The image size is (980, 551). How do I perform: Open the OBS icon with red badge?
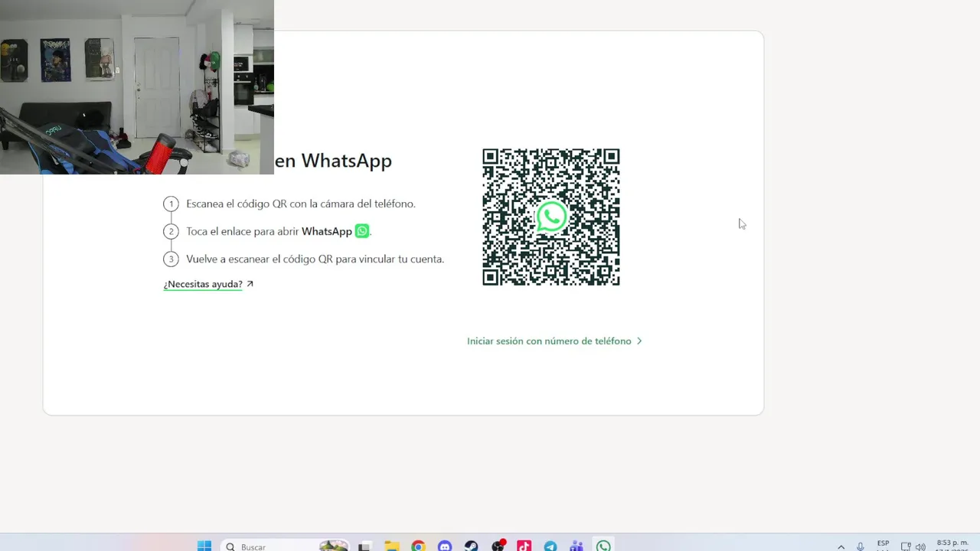click(x=498, y=546)
